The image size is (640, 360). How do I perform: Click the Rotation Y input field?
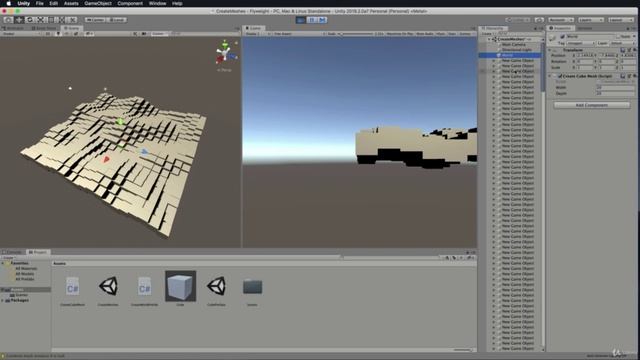(x=607, y=62)
